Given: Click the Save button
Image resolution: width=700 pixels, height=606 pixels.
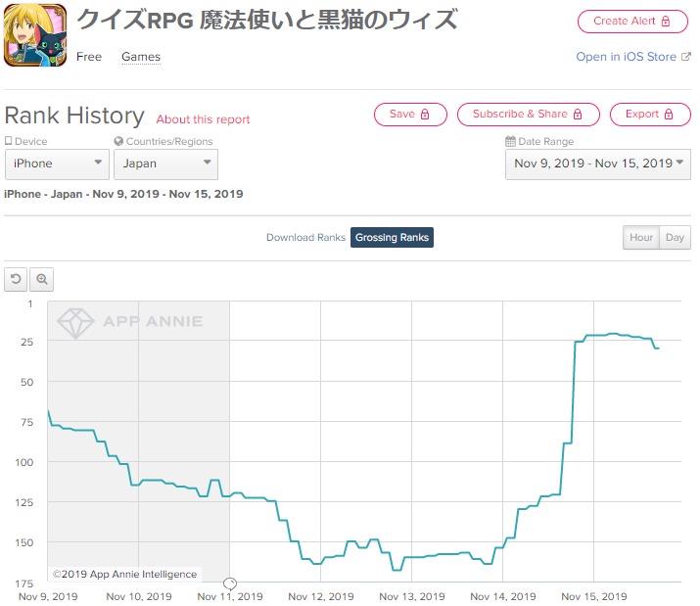Looking at the screenshot, I should [x=410, y=115].
